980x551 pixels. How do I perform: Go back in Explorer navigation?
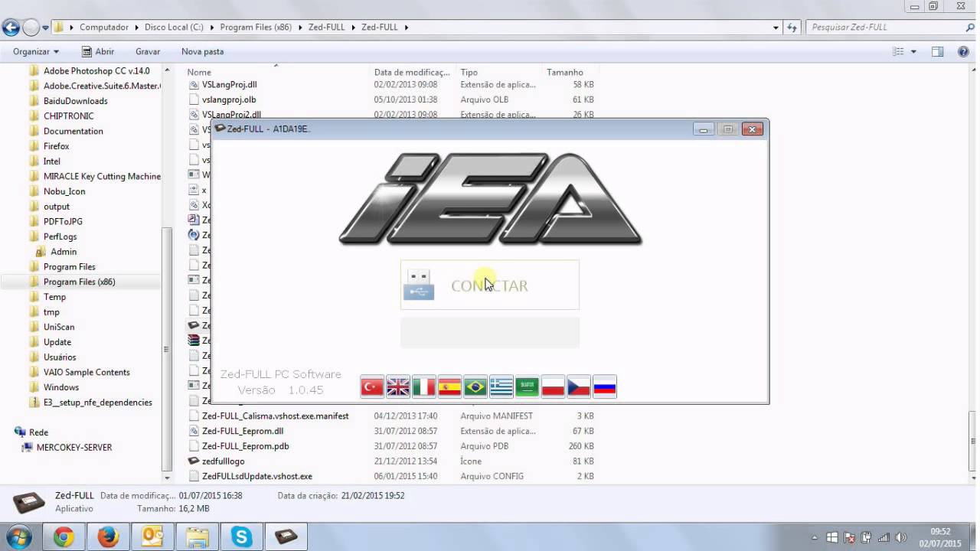11,28
